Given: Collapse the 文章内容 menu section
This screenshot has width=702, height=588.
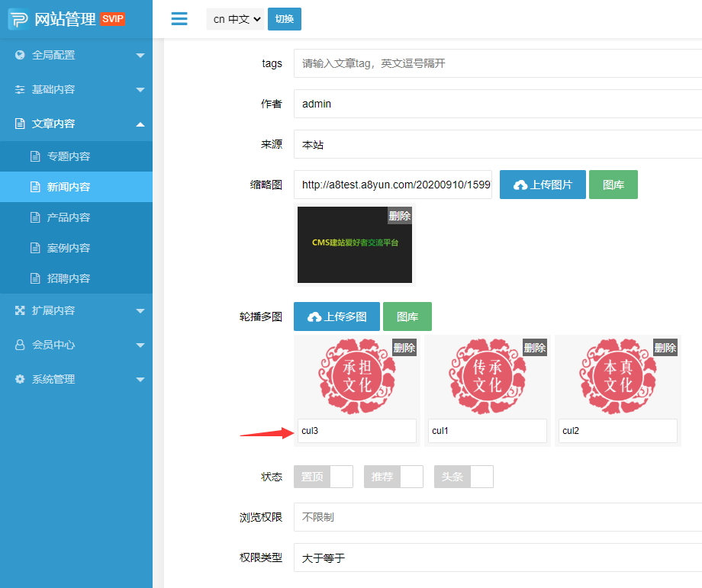Looking at the screenshot, I should click(x=76, y=124).
